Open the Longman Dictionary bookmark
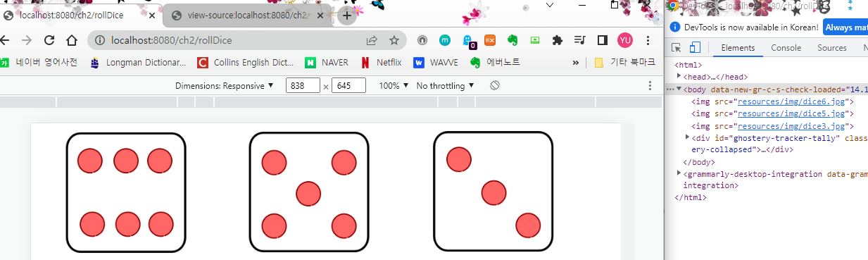Screen dimensions: 868x260 click(x=138, y=62)
